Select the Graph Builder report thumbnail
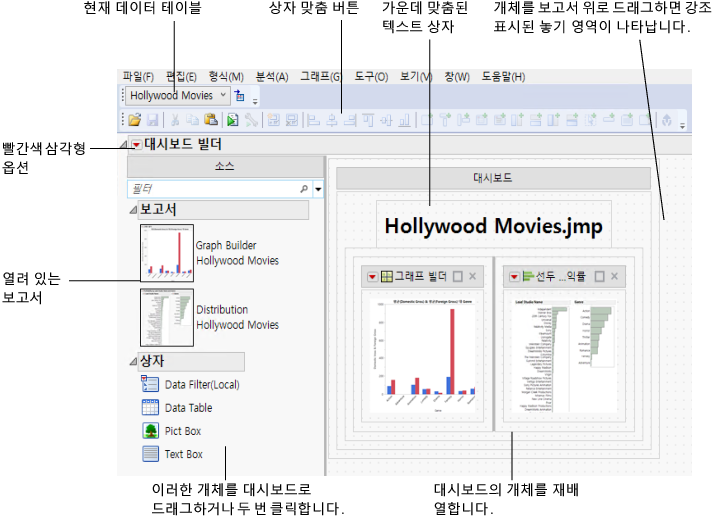Image resolution: width=717 pixels, height=526 pixels. [167, 253]
